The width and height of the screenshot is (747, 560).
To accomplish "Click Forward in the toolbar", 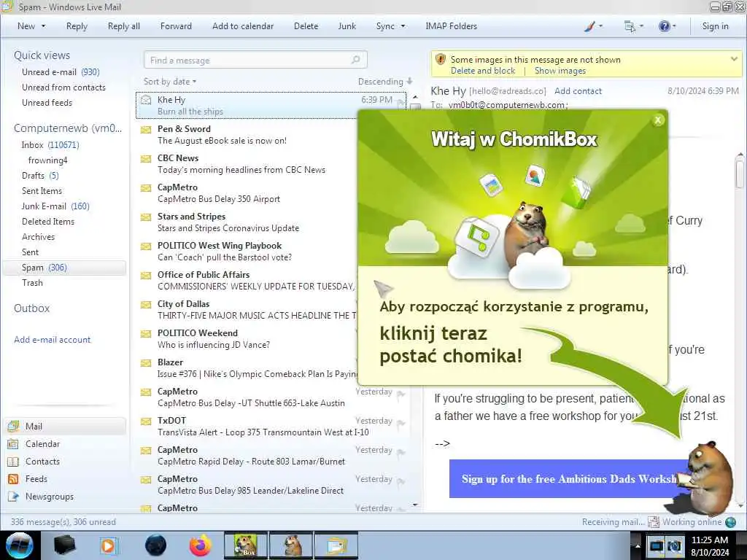I will (x=176, y=26).
